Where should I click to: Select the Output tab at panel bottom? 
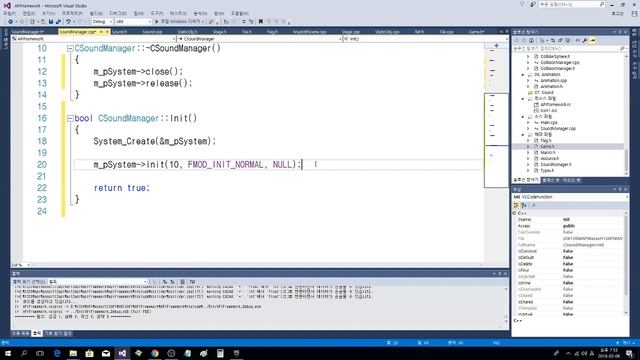(37, 333)
